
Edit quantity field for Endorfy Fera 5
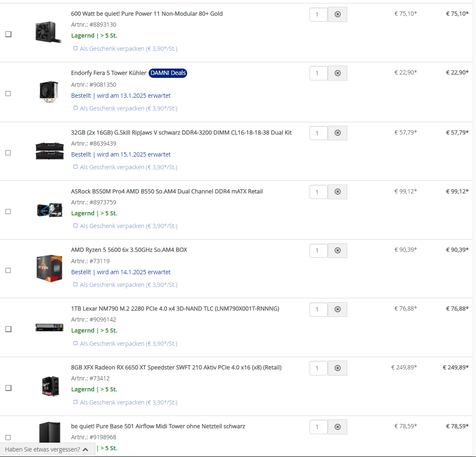tap(318, 73)
